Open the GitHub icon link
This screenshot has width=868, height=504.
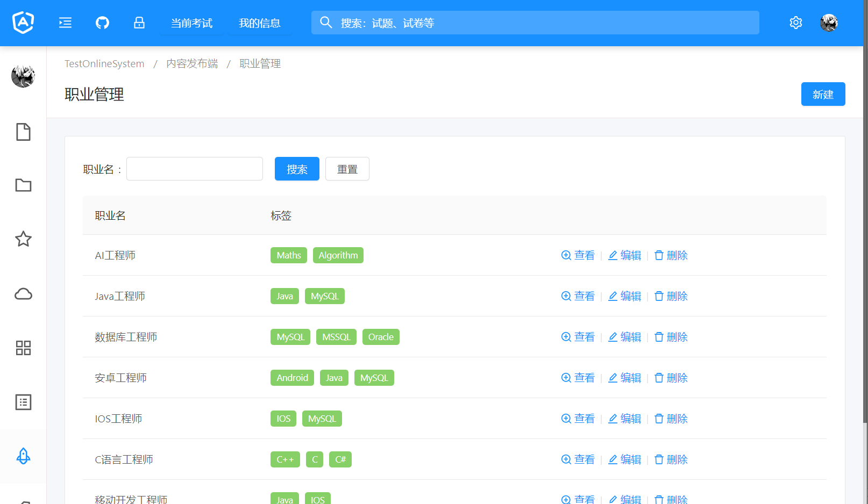(x=102, y=23)
